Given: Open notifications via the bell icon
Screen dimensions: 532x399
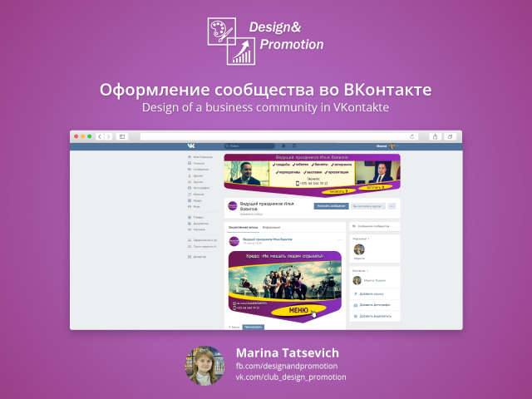Looking at the screenshot, I should [283, 146].
